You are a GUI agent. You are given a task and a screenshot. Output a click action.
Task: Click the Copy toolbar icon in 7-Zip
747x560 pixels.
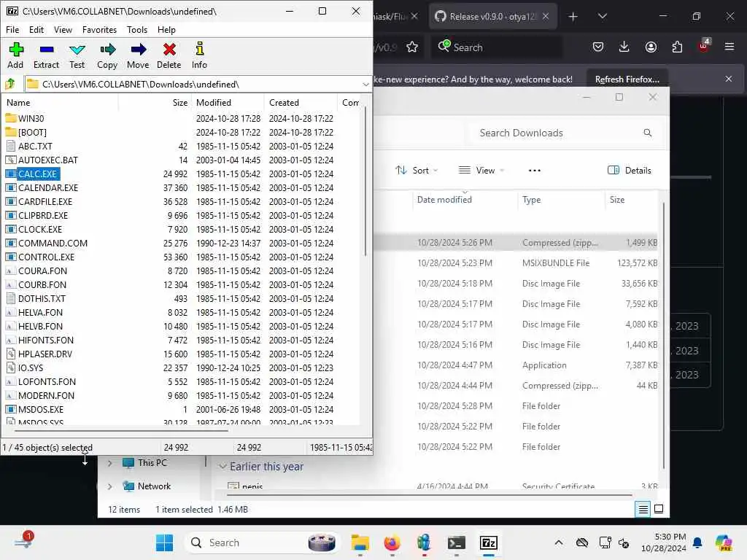pos(107,55)
